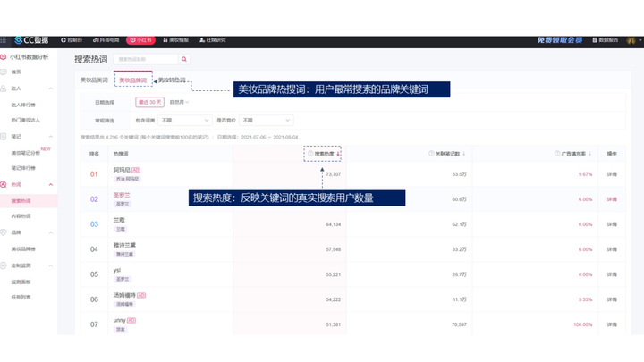
Task: Click the magnifier search button
Action: (184, 59)
